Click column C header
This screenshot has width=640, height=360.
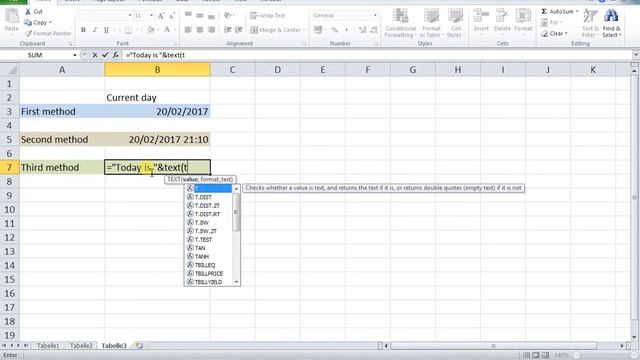coord(232,70)
